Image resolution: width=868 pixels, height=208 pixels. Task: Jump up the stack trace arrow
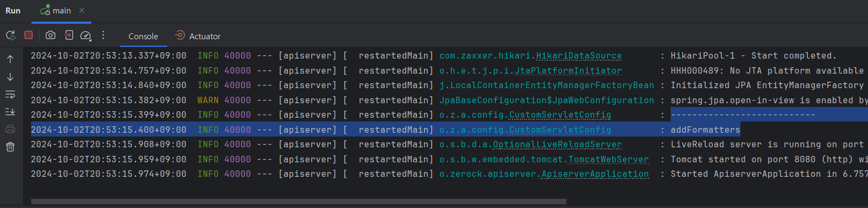(x=10, y=59)
